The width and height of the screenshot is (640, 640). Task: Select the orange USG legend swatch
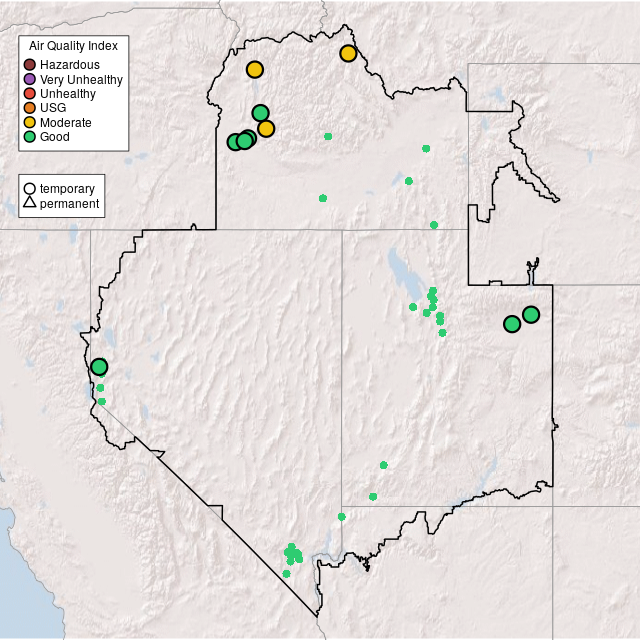(30, 107)
